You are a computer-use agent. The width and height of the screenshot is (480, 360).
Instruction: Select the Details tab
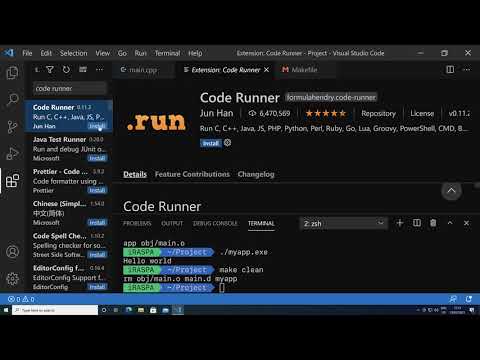(x=135, y=174)
